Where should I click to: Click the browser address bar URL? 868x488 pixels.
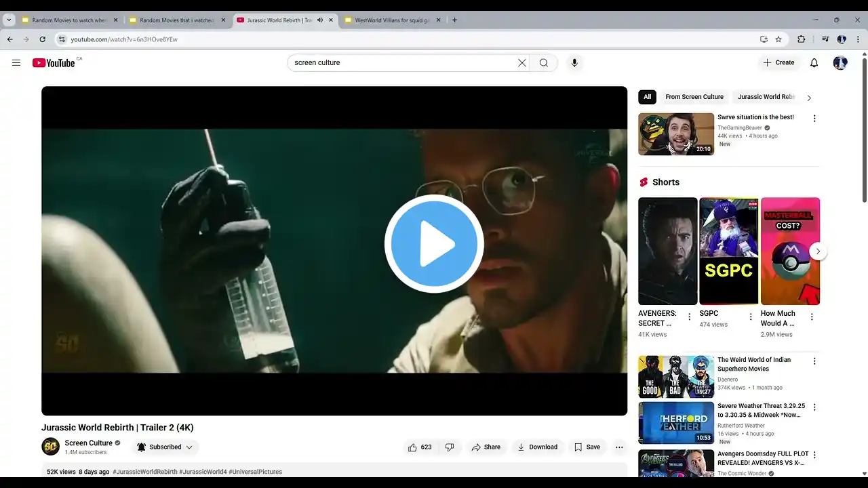tap(124, 39)
